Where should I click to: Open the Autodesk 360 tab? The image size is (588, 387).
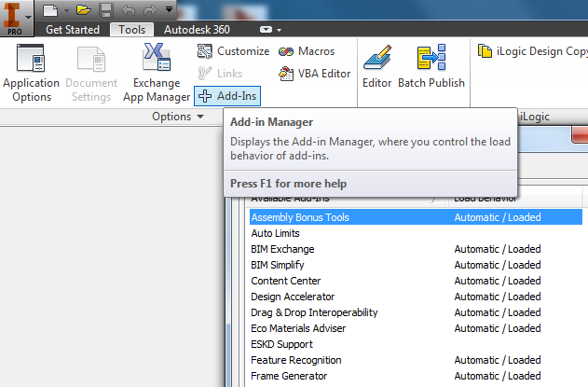tap(197, 30)
